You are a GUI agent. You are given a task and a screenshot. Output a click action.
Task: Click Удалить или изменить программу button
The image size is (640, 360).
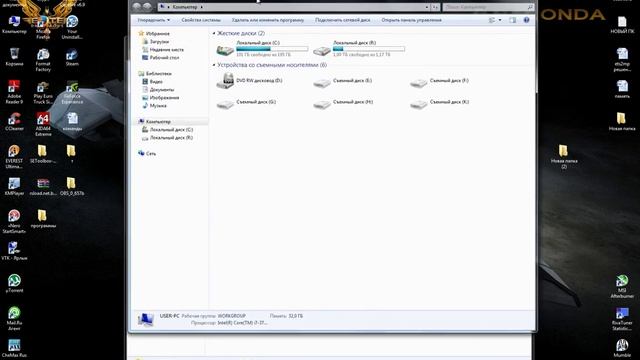click(268, 20)
